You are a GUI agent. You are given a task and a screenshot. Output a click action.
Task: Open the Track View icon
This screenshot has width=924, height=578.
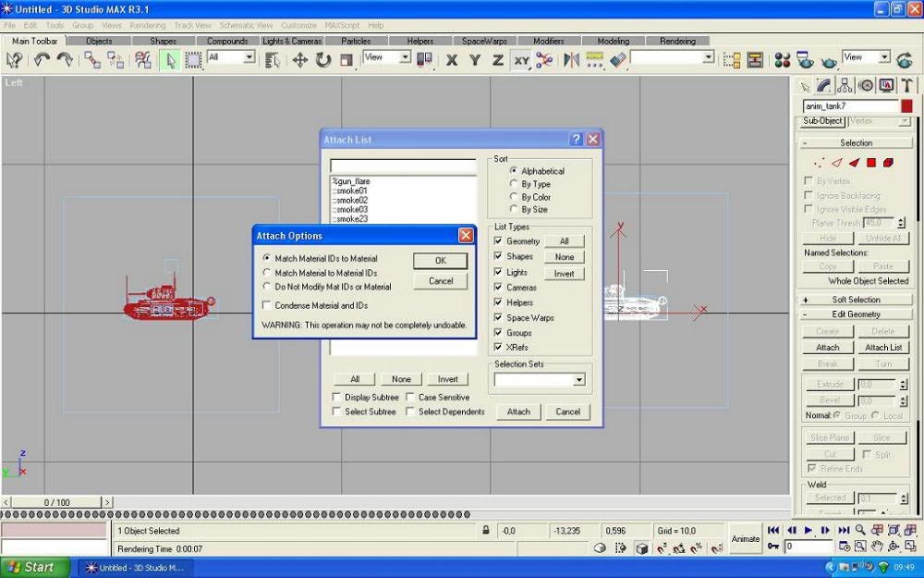point(732,59)
